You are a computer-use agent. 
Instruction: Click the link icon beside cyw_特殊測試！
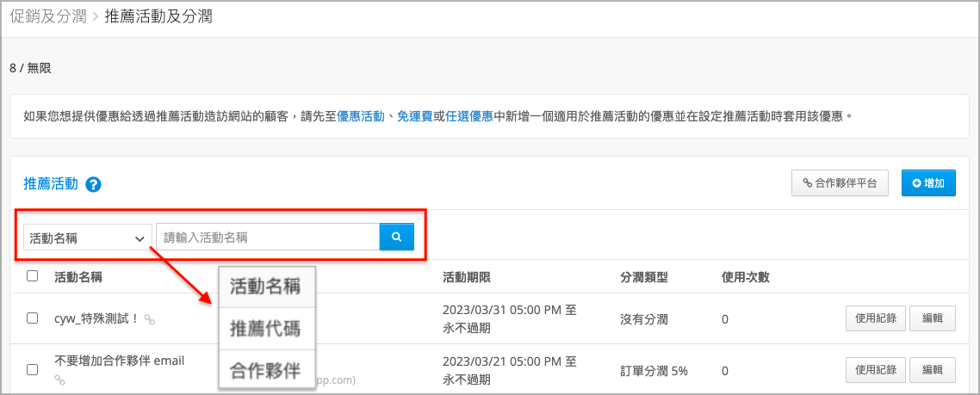point(149,319)
